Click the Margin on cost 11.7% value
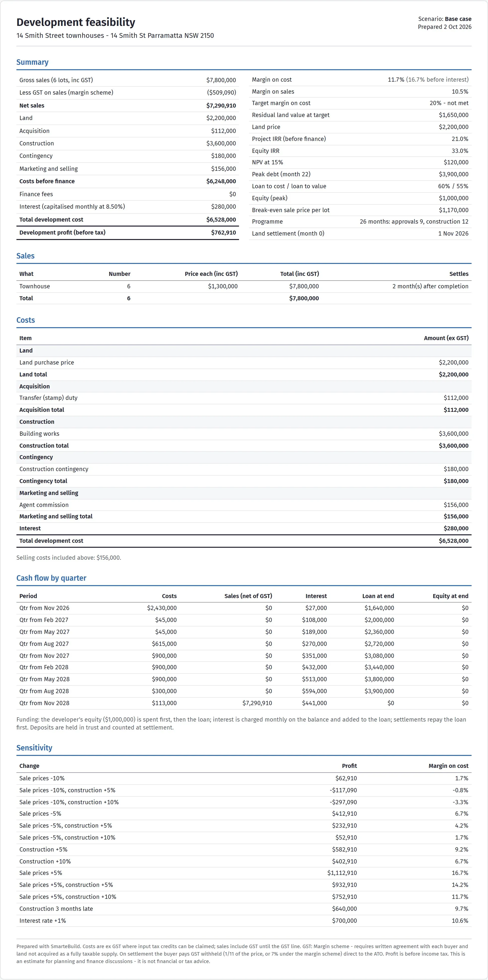The image size is (488, 980). tap(396, 79)
